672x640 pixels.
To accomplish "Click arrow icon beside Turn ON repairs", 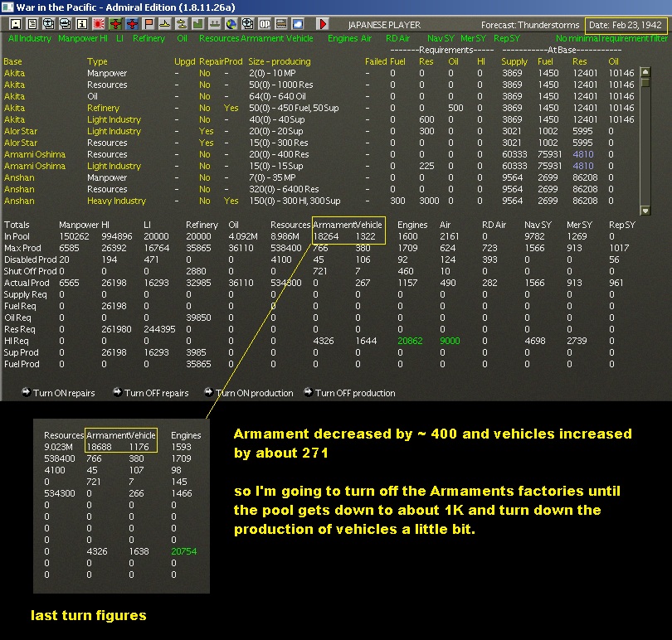I will (27, 392).
